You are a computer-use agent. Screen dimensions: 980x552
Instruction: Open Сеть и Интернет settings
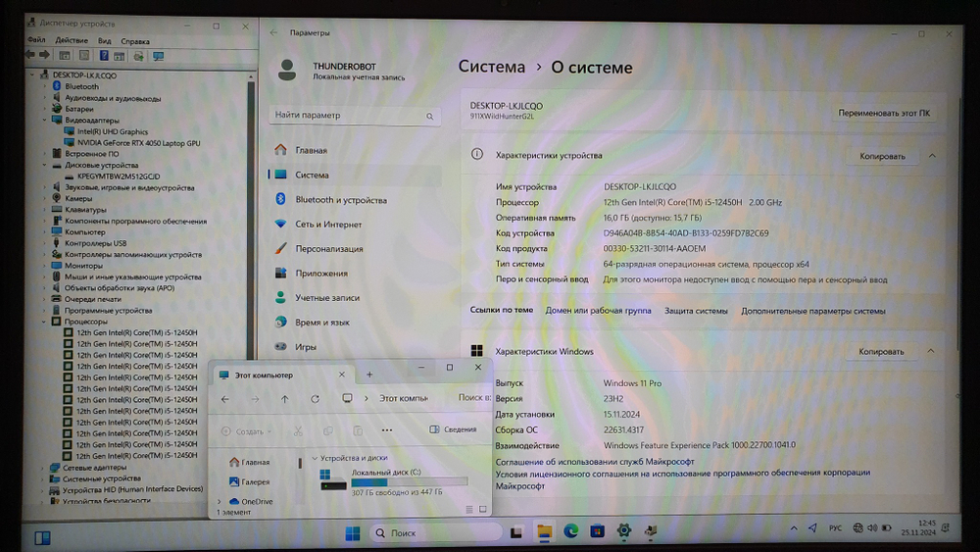pyautogui.click(x=328, y=225)
